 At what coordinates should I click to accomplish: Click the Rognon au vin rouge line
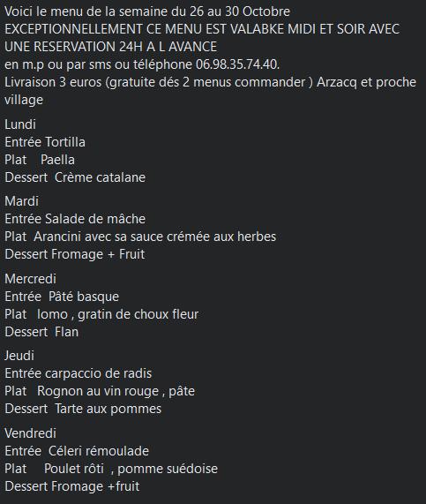[100, 391]
